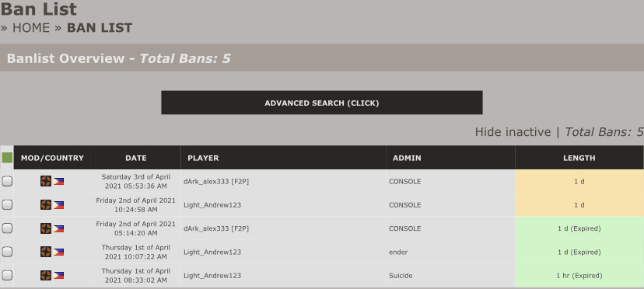
Task: Click the Philippines flag in the Saturday 3rd April row
Action: 59,181
